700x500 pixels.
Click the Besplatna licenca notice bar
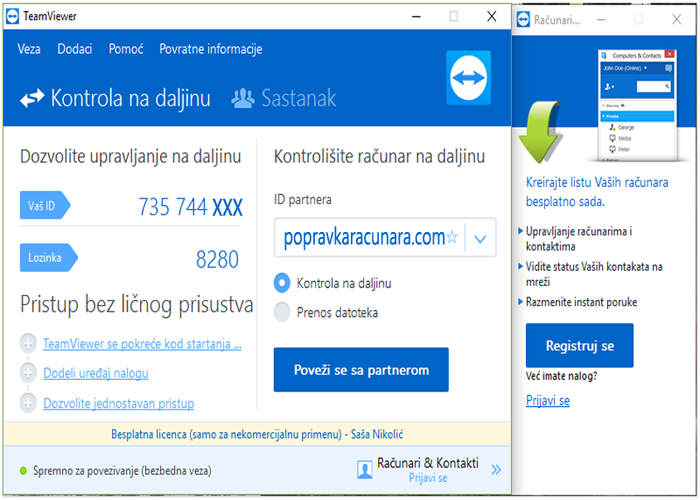pos(257,434)
